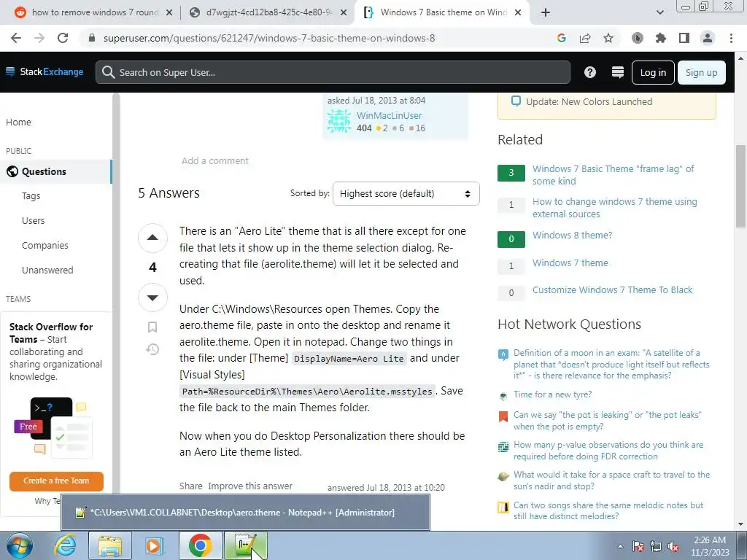Close the 'how to remove windows 7' tab
Image resolution: width=747 pixels, height=560 pixels.
169,12
